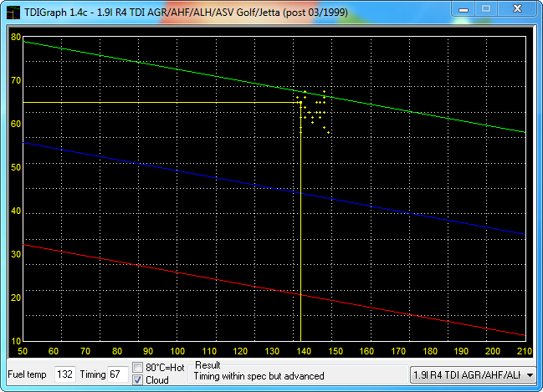
Task: Uncheck the Cloud checkbox
Action: [137, 380]
